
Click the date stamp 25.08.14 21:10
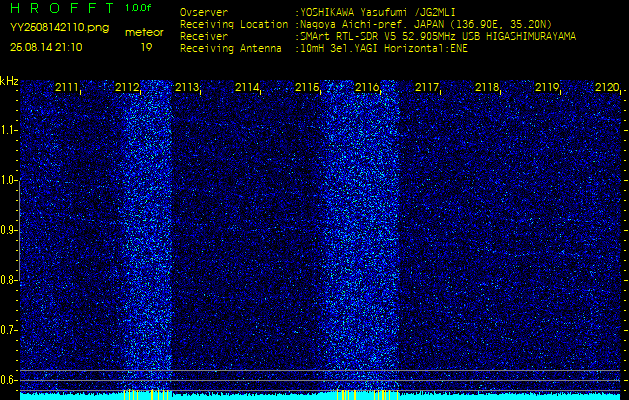[x=46, y=47]
